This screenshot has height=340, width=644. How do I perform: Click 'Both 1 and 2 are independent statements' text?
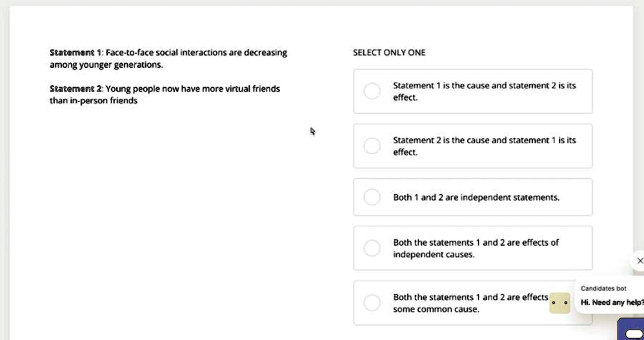(476, 197)
